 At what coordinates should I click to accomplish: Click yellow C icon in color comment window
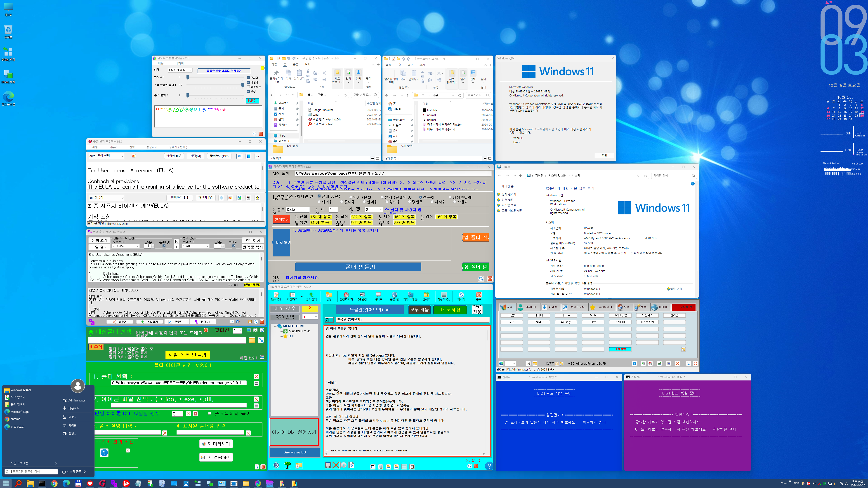coord(262,68)
